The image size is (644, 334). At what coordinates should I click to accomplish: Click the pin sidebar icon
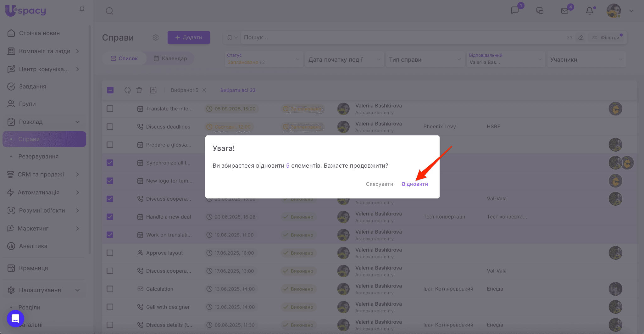coord(82,10)
